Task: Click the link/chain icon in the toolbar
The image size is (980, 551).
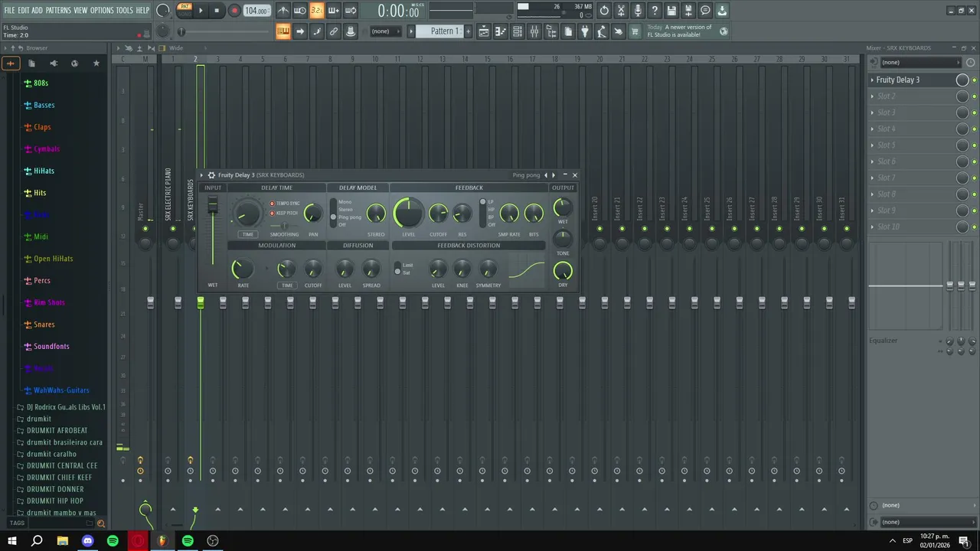Action: point(334,31)
